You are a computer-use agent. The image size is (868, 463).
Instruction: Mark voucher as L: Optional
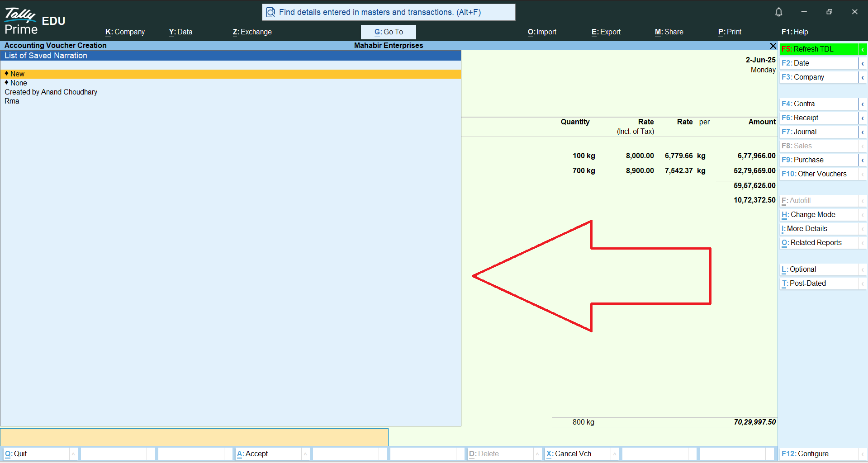point(819,269)
